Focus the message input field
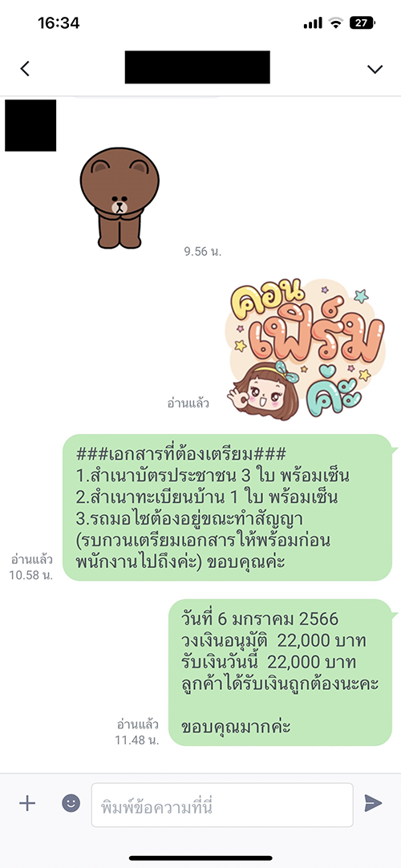 222,805
